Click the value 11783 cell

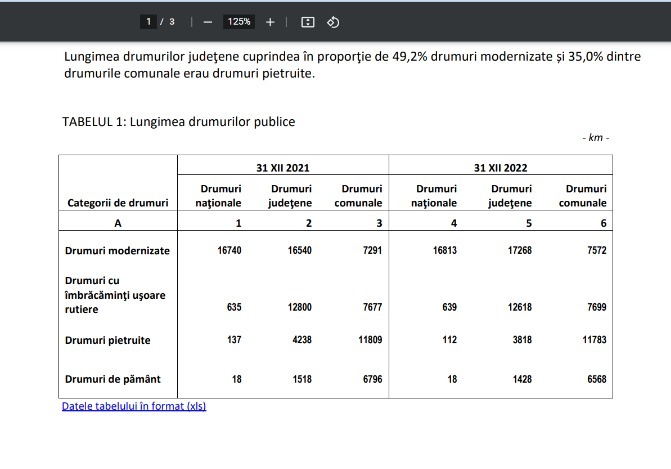[594, 340]
